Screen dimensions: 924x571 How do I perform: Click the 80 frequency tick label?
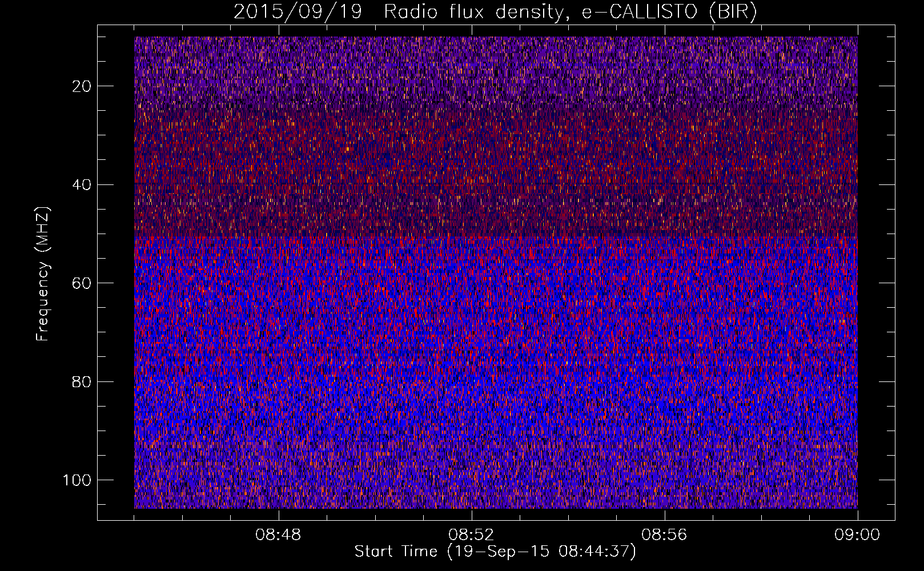pyautogui.click(x=82, y=381)
